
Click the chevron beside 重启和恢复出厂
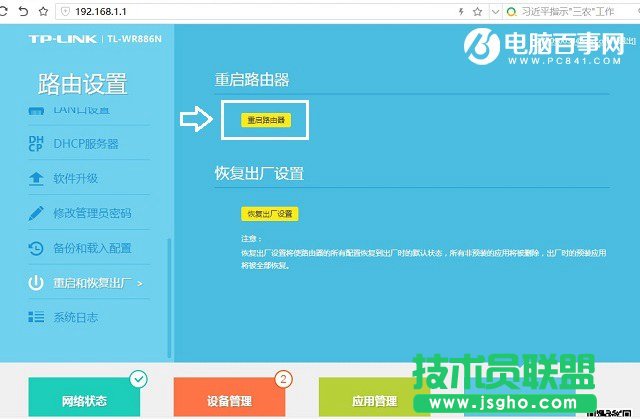point(140,283)
